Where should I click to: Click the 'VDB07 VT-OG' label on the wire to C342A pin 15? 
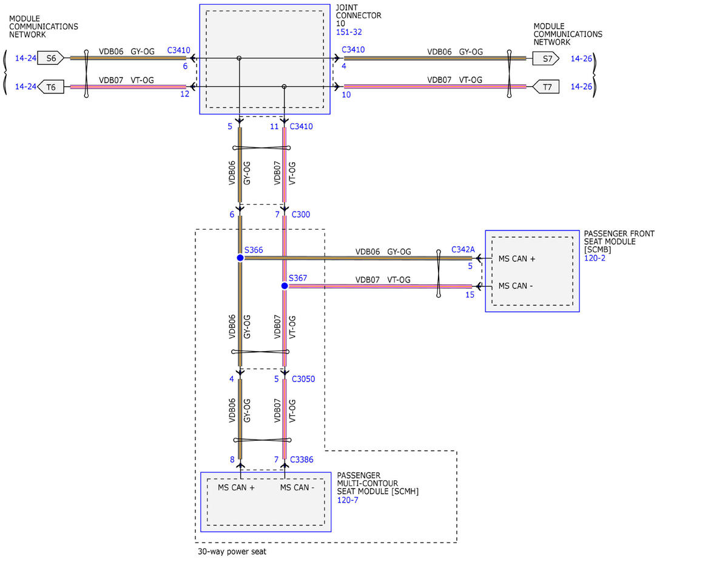(x=383, y=279)
